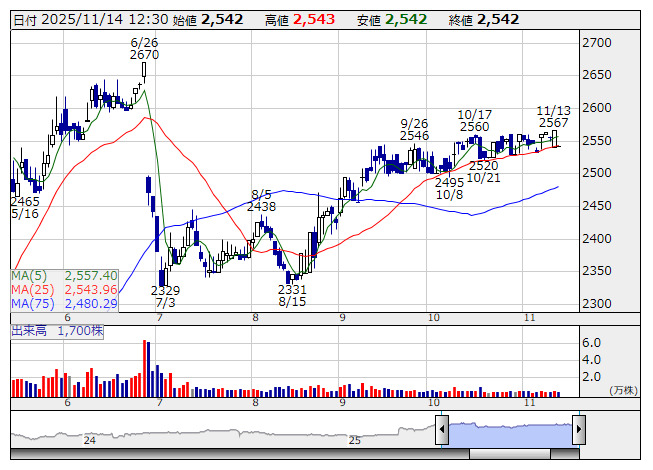
Task: Select the 8/5 peak marker at 2438
Action: (262, 200)
